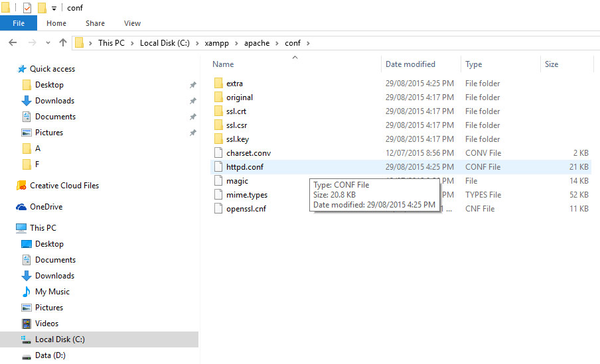Open OneDrive in navigation pane

point(46,207)
